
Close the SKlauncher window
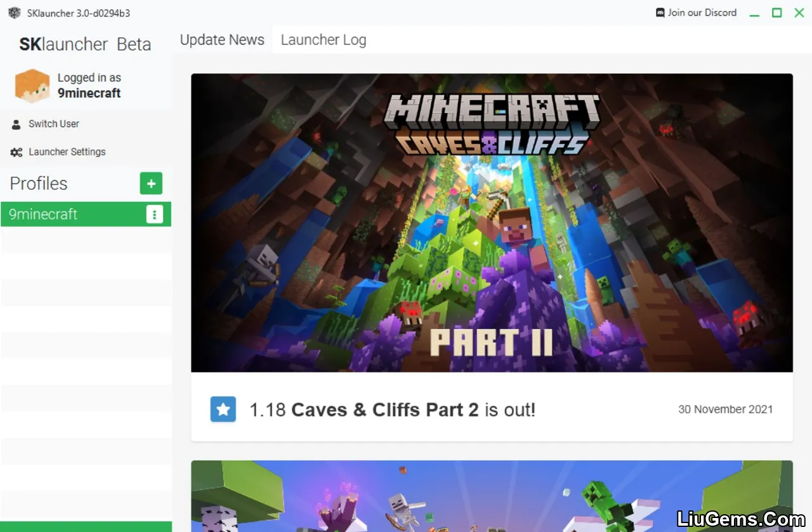click(799, 13)
